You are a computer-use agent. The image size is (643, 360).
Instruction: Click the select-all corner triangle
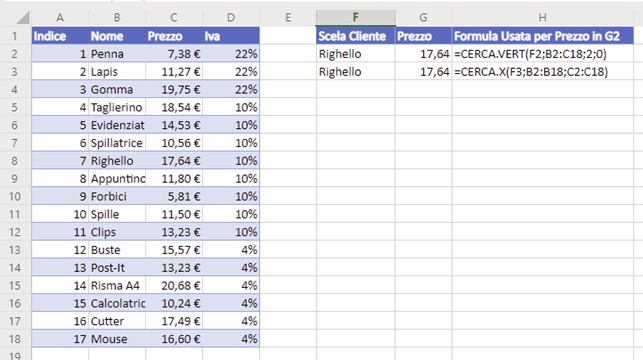tap(22, 18)
